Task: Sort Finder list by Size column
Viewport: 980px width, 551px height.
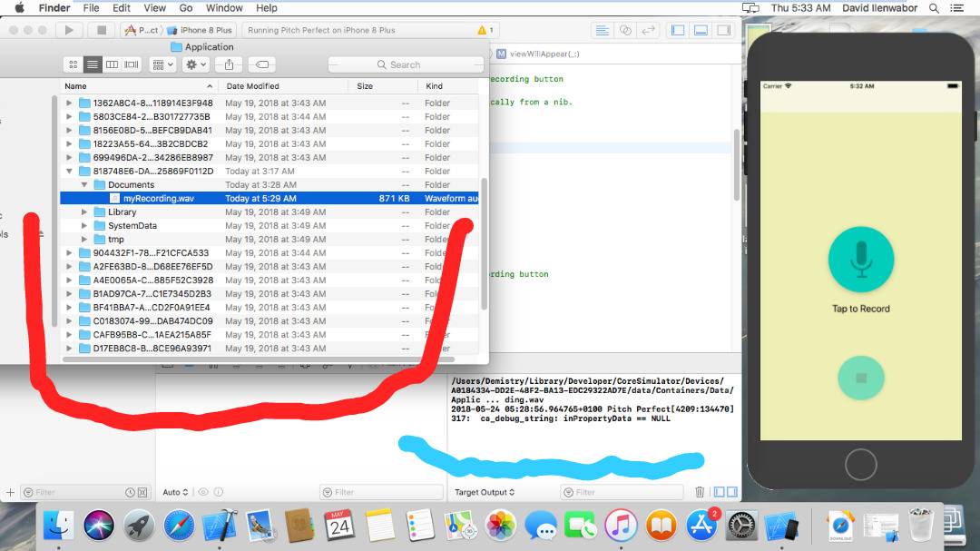Action: pos(383,85)
